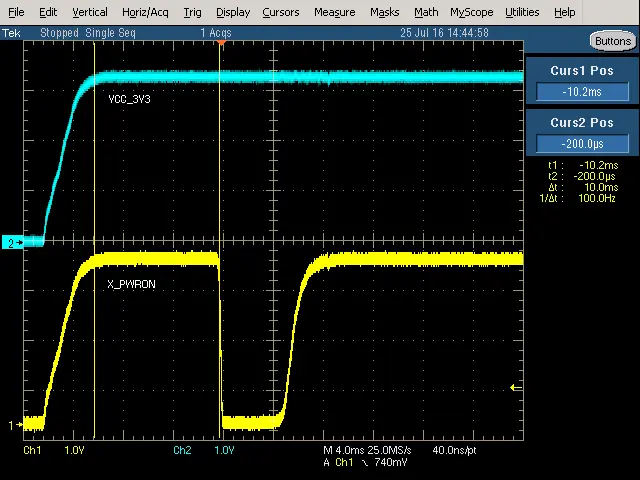Viewport: 640px width, 480px height.
Task: Click the A Ch1 740mV trigger readout
Action: click(x=365, y=462)
